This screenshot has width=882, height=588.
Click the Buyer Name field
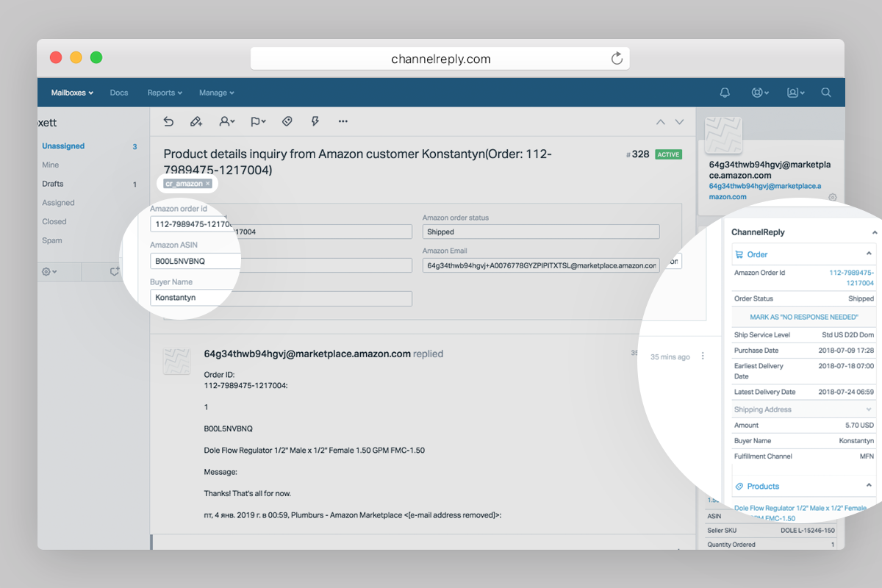pos(281,298)
